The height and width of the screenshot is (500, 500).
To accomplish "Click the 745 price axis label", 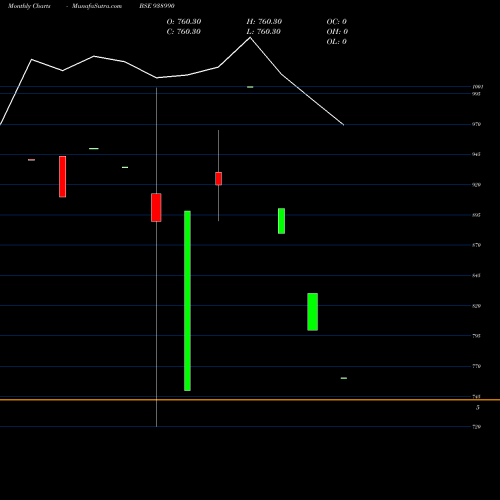I will [476, 396].
